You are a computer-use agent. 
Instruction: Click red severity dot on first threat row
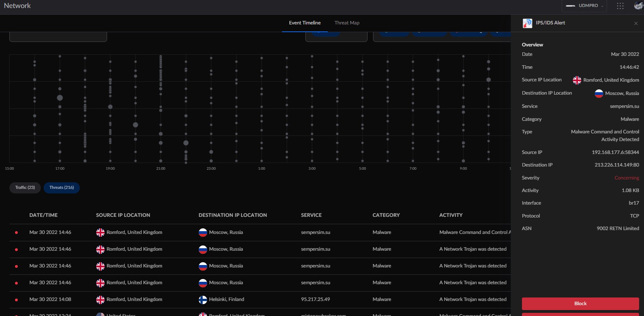pyautogui.click(x=16, y=233)
